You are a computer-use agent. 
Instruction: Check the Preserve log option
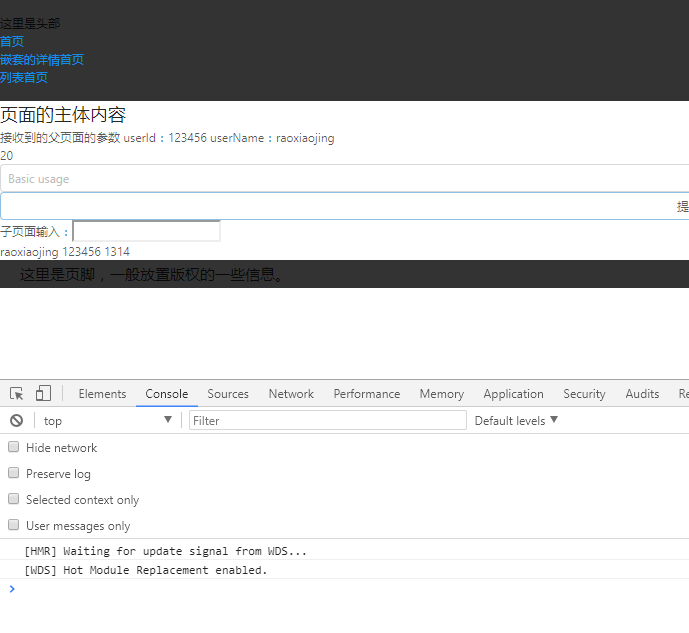coord(14,473)
